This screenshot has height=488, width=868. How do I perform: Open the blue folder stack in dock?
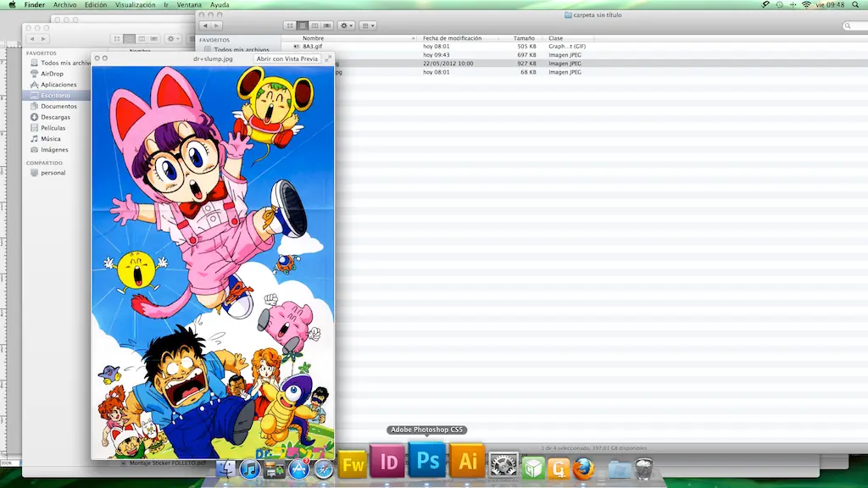(619, 469)
